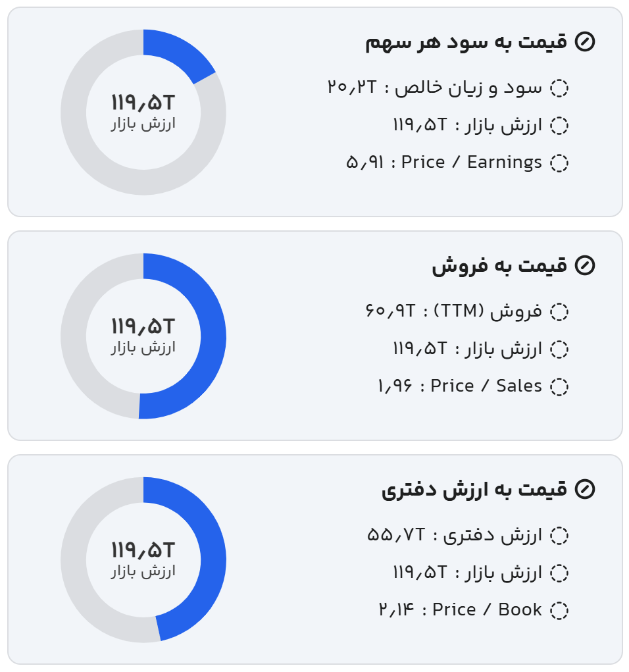Click ۱۱۹٫۵T center label in price-to-sales donut
The width and height of the screenshot is (629, 672).
click(x=143, y=326)
